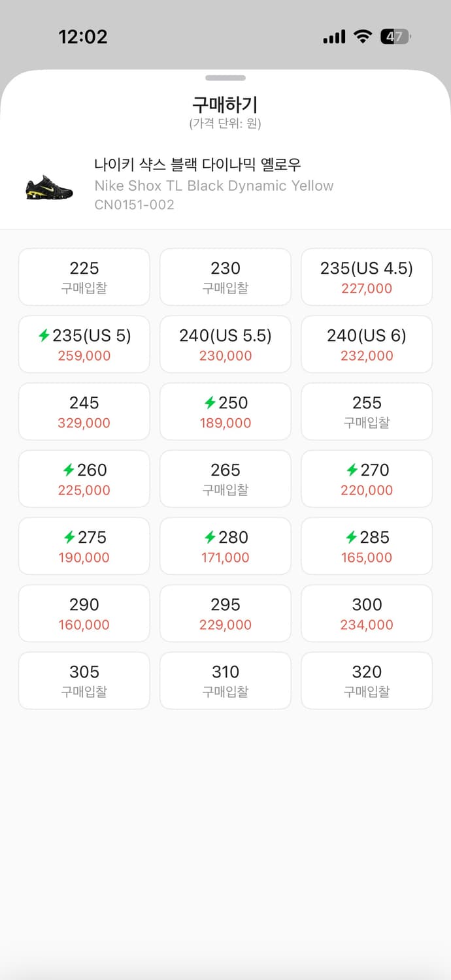Screen dimensions: 451x980
Task: Grab the sheet handle at the top
Action: [225, 78]
